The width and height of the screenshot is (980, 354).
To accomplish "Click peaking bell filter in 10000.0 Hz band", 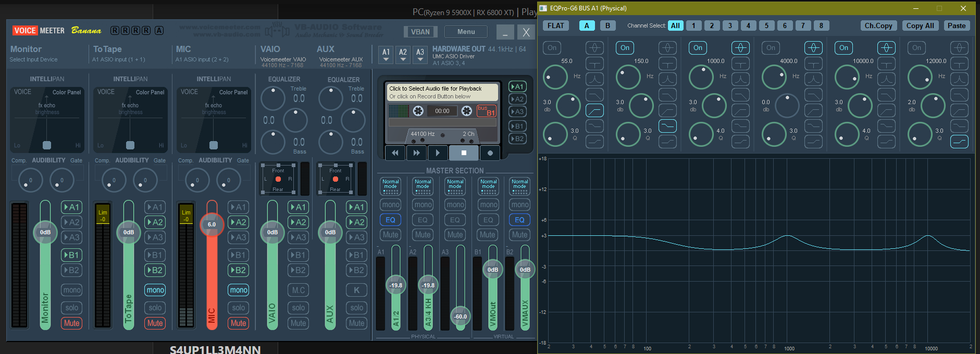I will click(x=886, y=48).
